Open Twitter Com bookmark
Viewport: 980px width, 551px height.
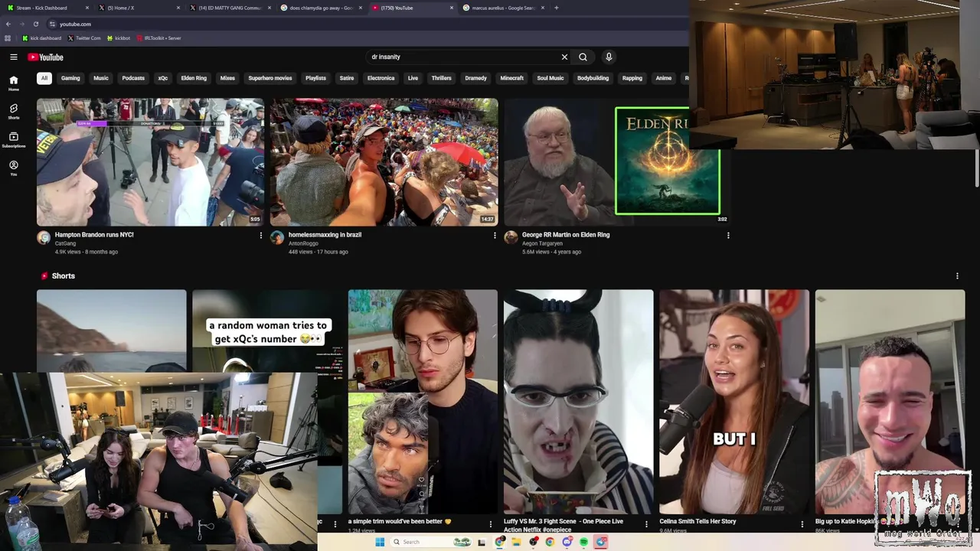[84, 37]
